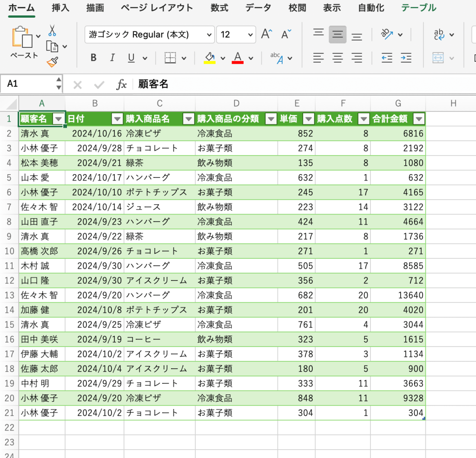Toggle center horizontal alignment

(337, 58)
